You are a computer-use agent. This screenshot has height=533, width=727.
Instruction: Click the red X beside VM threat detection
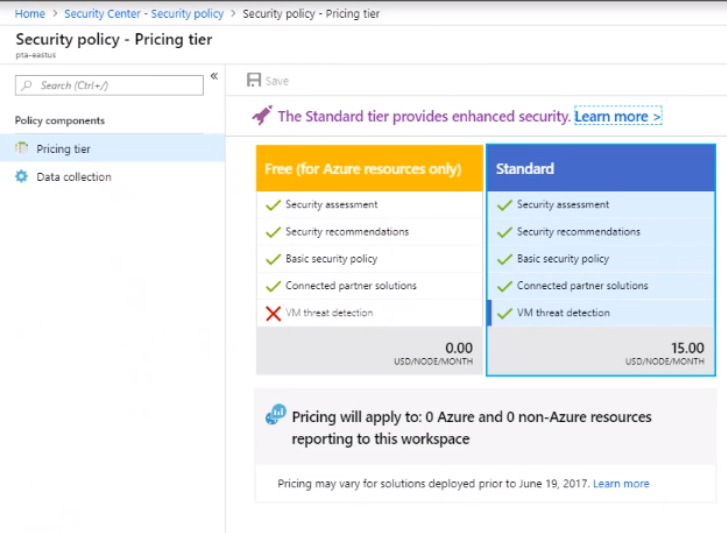point(273,313)
